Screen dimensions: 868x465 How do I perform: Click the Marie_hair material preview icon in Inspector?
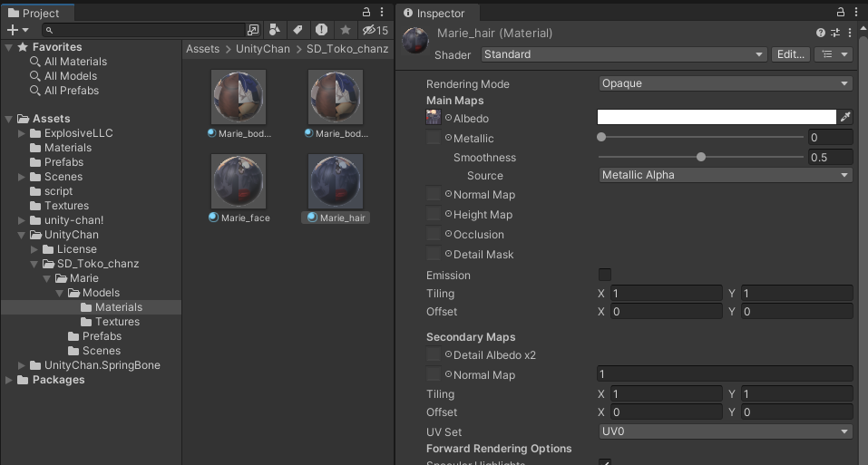415,41
